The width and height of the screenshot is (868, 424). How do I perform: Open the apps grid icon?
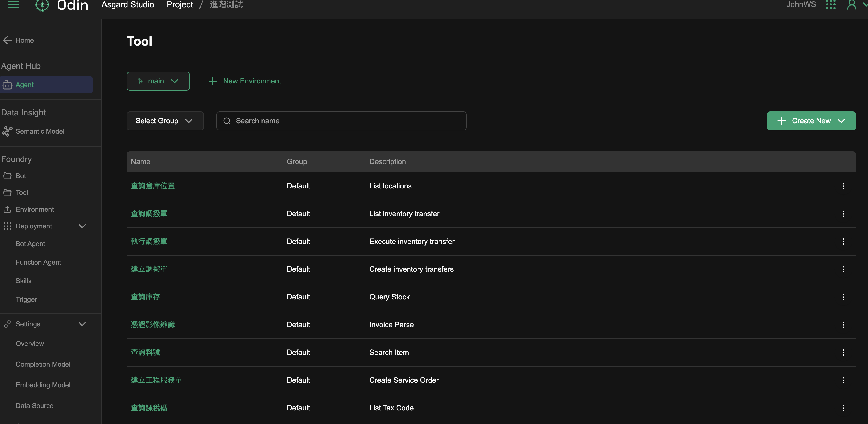831,5
